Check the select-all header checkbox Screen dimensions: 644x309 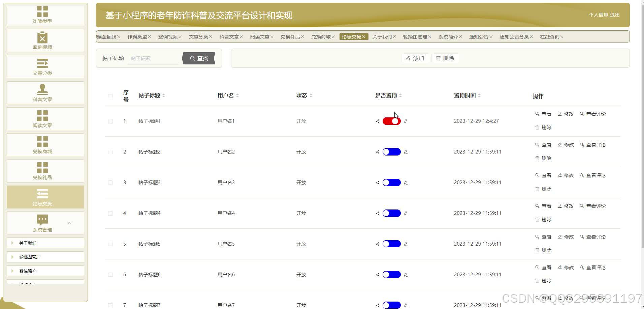[x=110, y=96]
